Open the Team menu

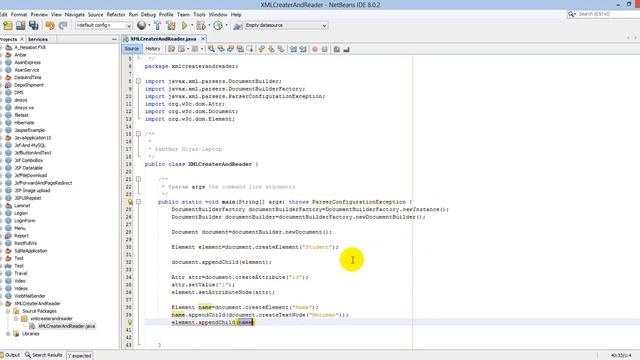point(183,15)
